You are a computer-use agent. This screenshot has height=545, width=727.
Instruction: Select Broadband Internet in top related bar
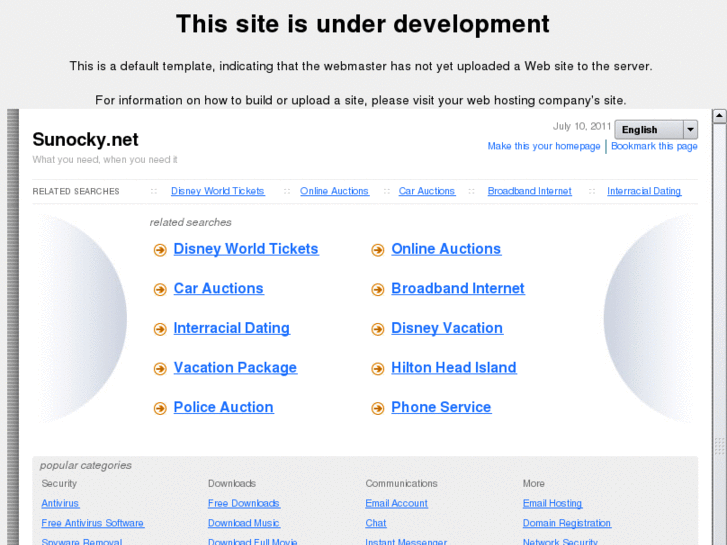point(529,191)
